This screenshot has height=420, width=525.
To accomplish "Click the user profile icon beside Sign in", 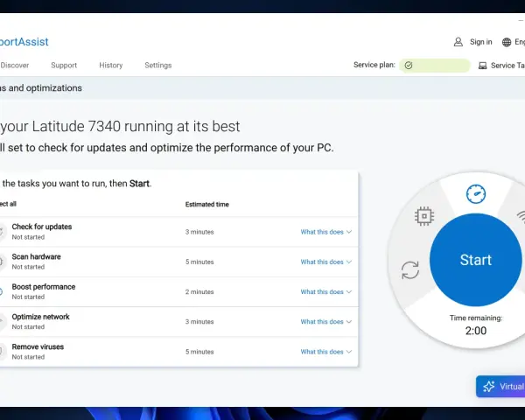I will click(x=458, y=42).
